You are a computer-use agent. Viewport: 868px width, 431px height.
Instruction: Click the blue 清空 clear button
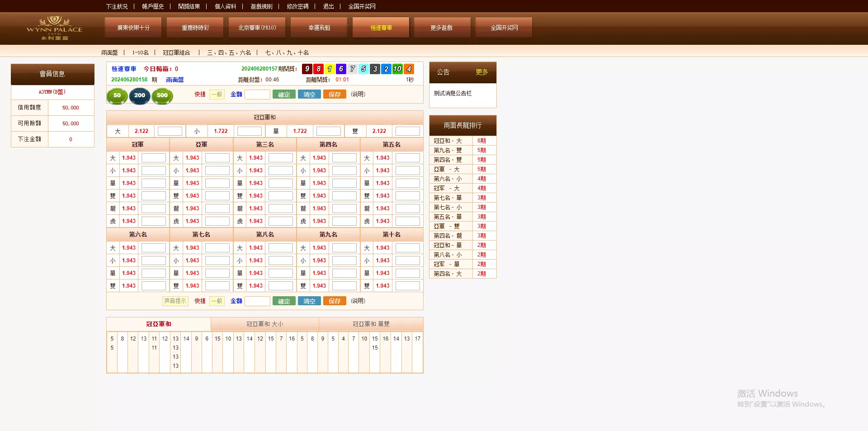[309, 94]
